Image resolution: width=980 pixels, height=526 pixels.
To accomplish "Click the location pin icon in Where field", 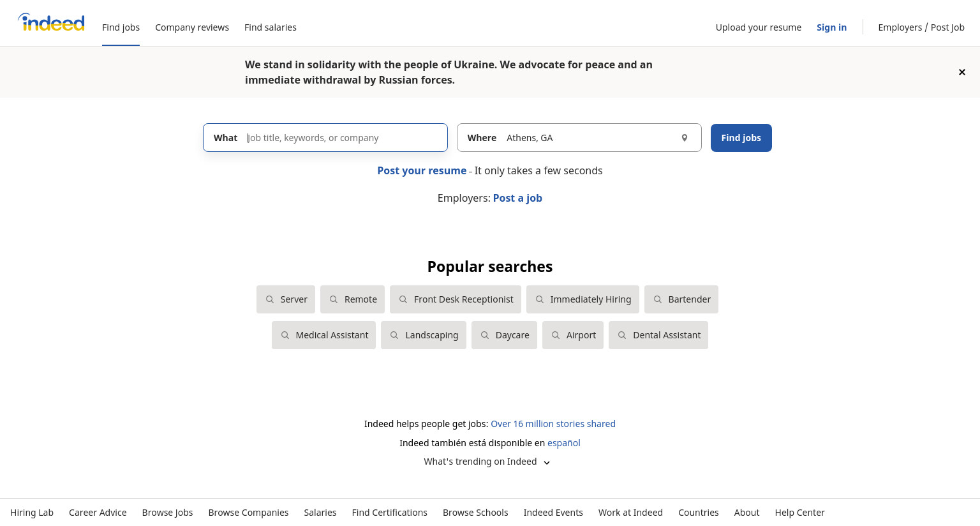I will pos(685,138).
